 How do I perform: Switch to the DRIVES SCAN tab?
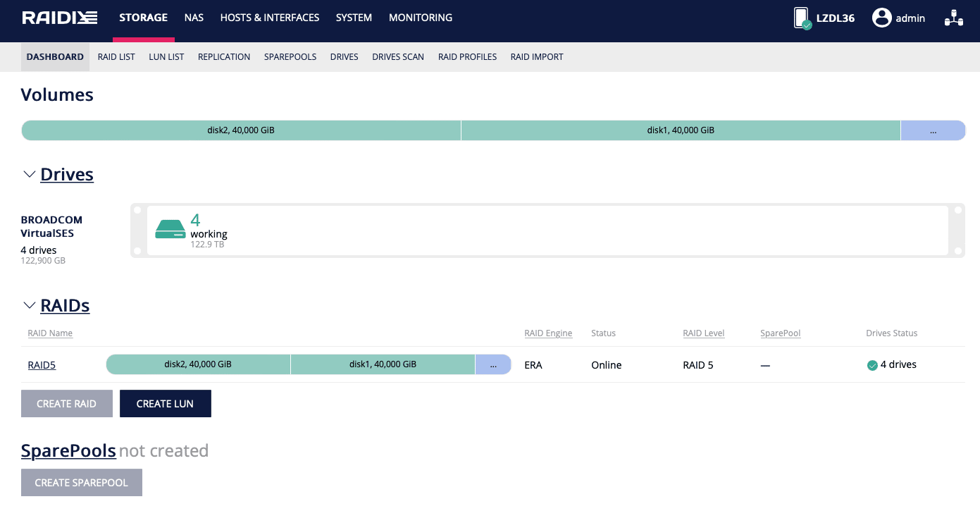coord(398,57)
